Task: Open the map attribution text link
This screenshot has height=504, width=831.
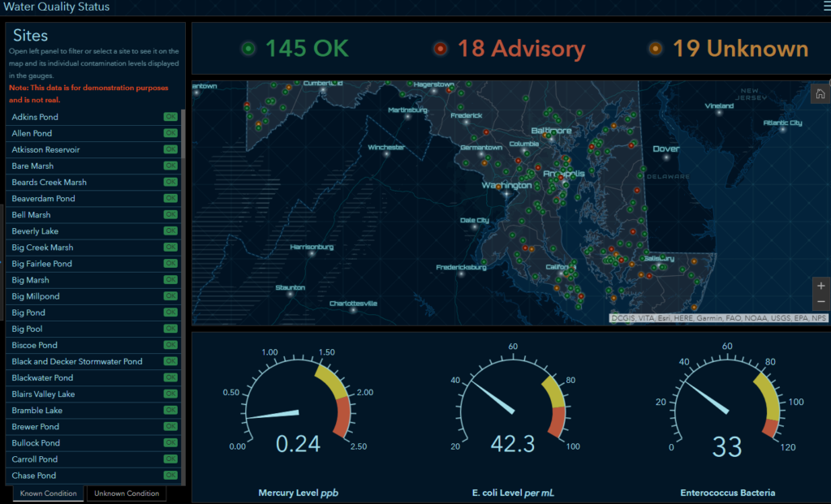Action: click(x=718, y=319)
